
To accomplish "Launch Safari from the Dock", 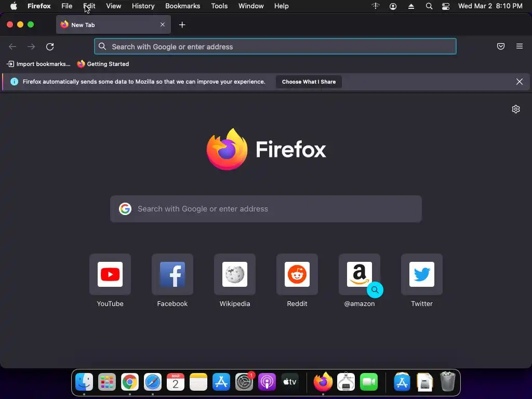I will point(153,382).
